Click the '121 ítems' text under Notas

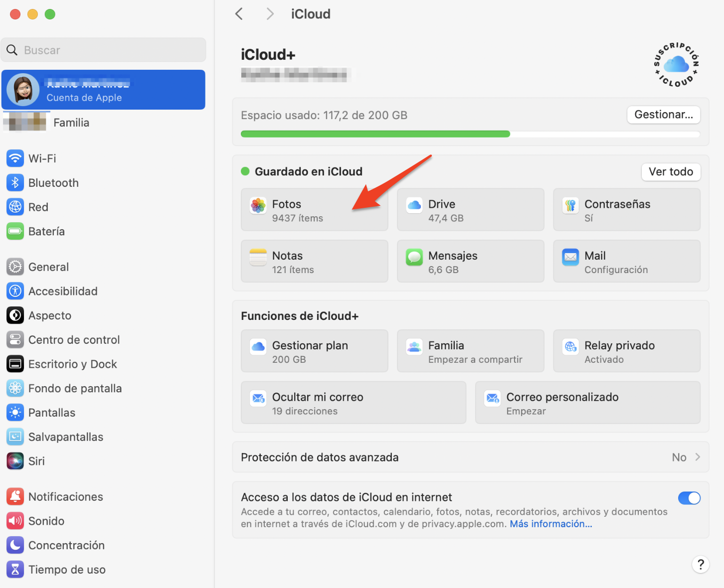pyautogui.click(x=293, y=270)
